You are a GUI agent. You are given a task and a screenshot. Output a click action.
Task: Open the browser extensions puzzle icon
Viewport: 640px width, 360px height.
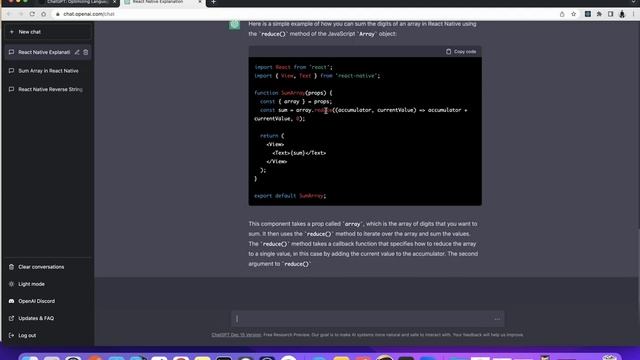point(599,14)
